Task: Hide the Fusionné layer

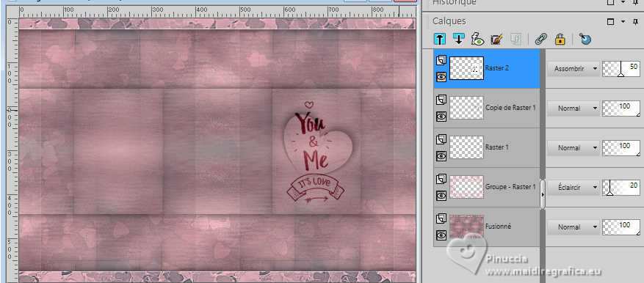Action: point(441,235)
